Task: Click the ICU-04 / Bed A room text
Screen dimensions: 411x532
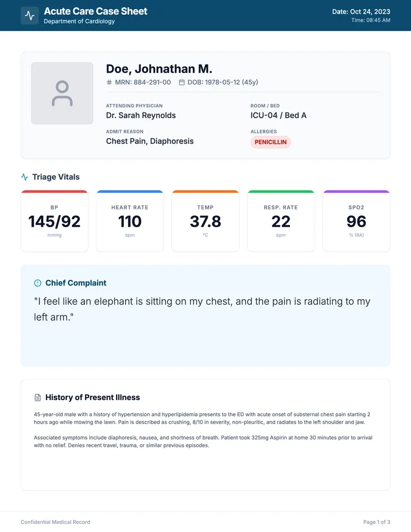Action: [279, 115]
